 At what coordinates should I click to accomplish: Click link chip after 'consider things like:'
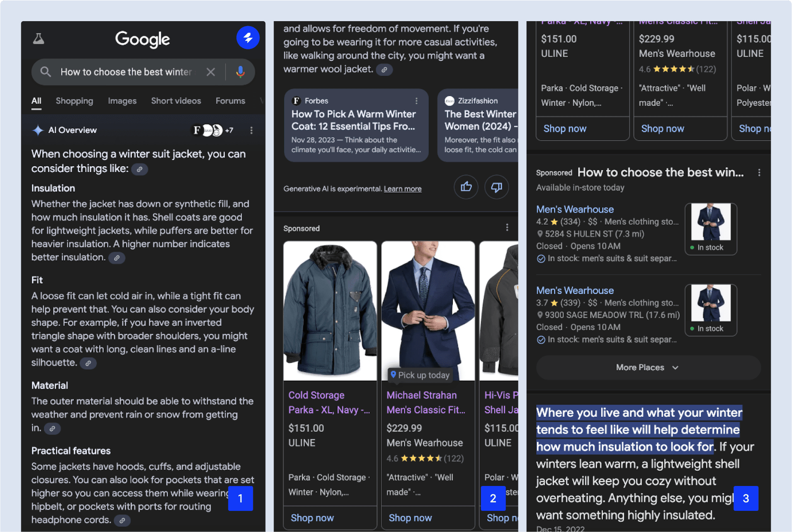140,169
